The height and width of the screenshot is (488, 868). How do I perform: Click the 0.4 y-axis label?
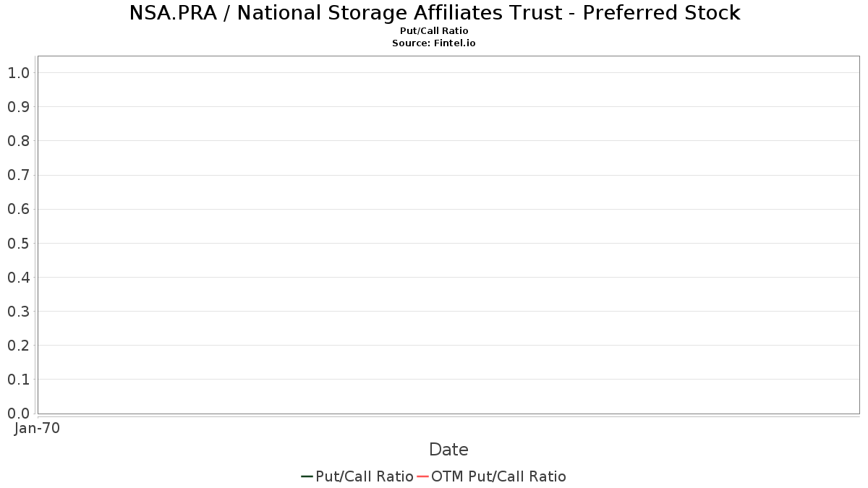pos(19,277)
